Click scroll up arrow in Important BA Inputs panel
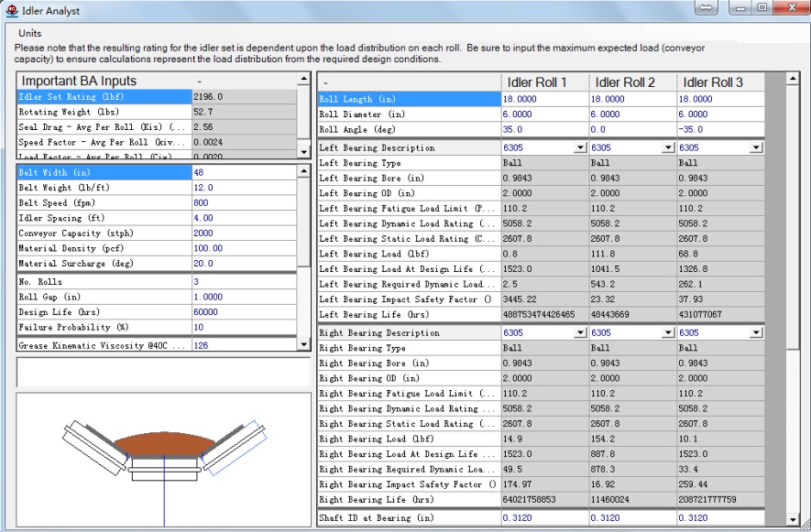This screenshot has height=532, width=811. click(303, 79)
